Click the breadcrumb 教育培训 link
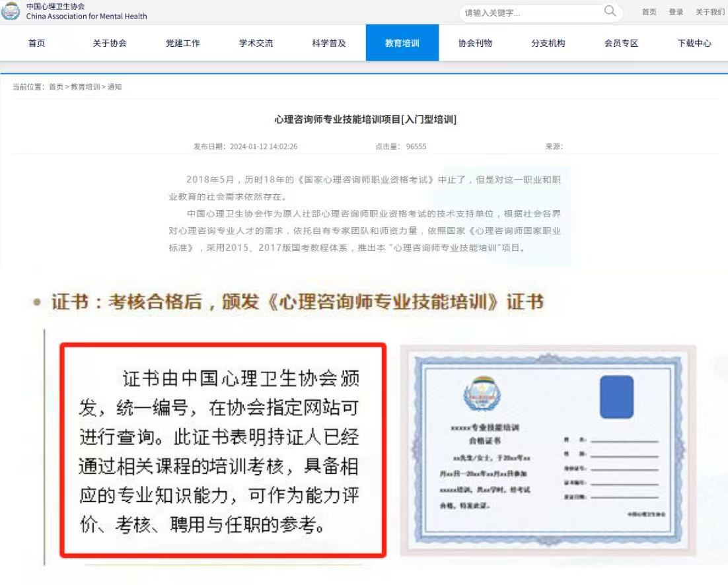Screen dimensions: 728x585 pos(85,86)
